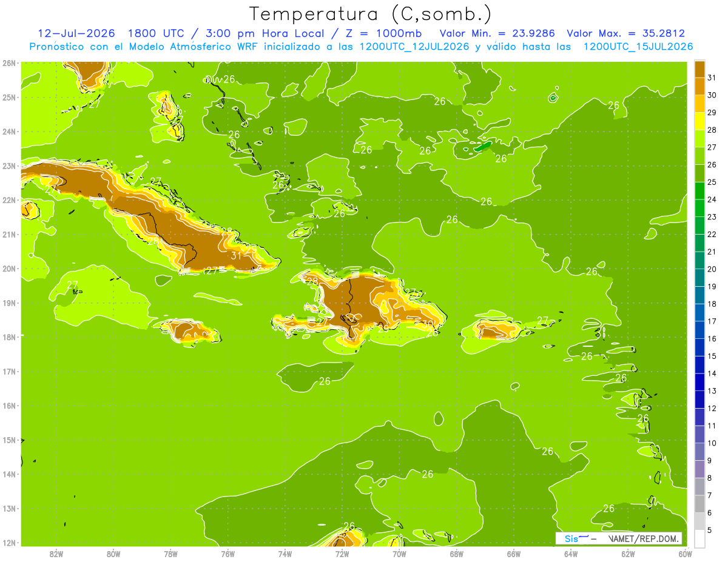728x562 pixels.
Task: Click color bar label '5'
Action: tap(710, 530)
